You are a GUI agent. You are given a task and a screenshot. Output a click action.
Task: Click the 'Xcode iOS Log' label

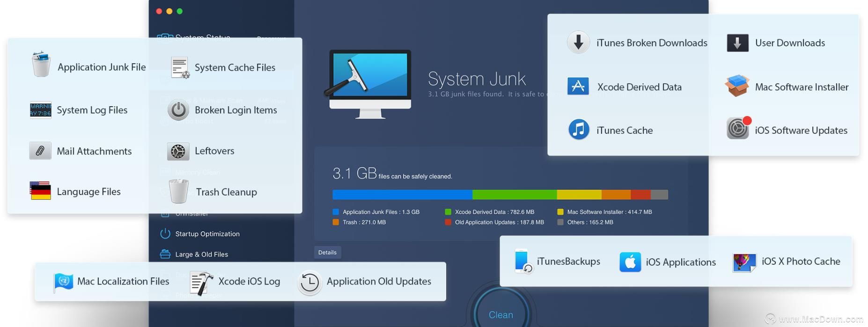click(x=249, y=281)
